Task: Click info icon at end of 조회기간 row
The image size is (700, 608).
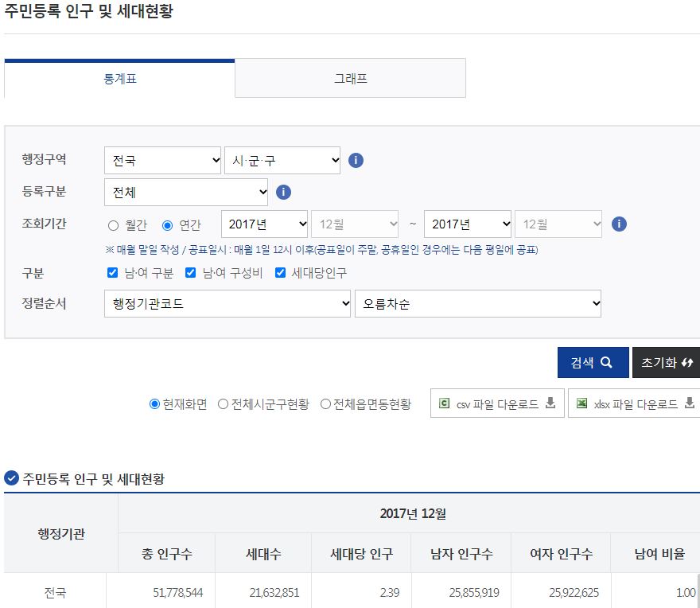Action: [x=619, y=224]
